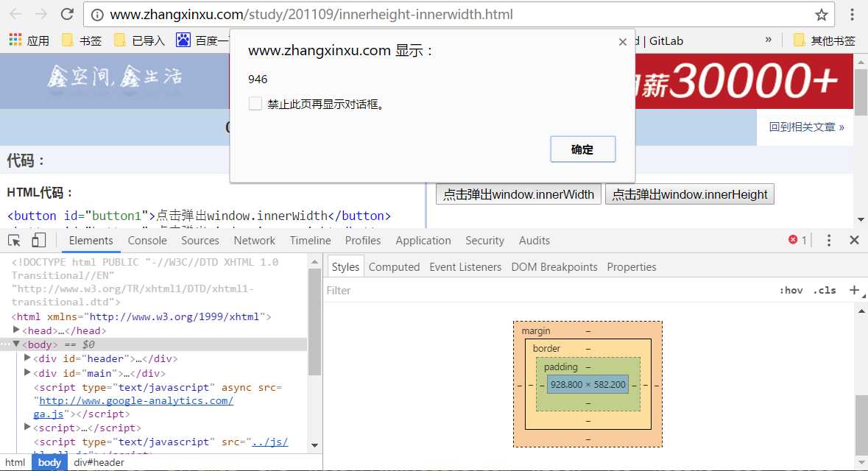868x471 pixels.
Task: Click the Elements panel scrollbar down arrow
Action: click(x=314, y=445)
